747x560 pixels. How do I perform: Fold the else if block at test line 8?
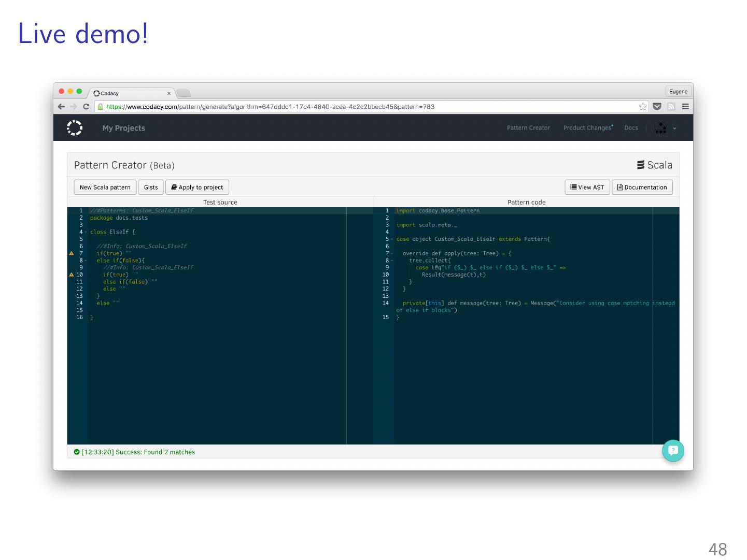(x=86, y=261)
